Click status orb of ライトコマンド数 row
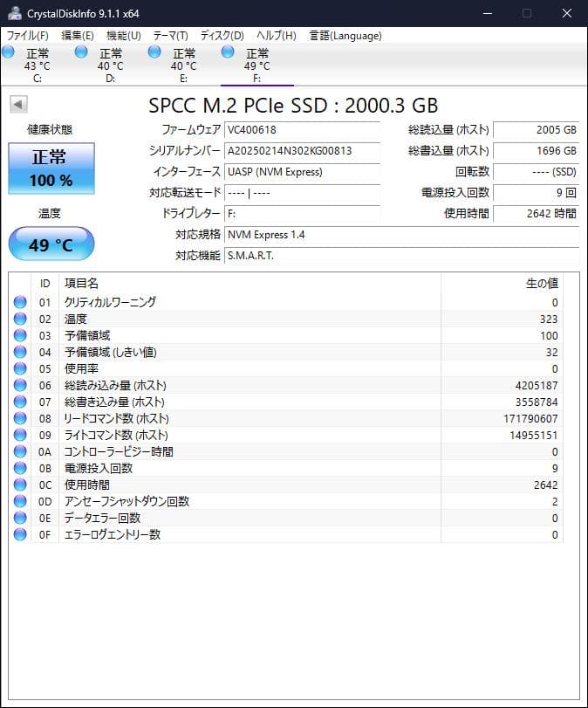This screenshot has height=708, width=588. point(20,435)
